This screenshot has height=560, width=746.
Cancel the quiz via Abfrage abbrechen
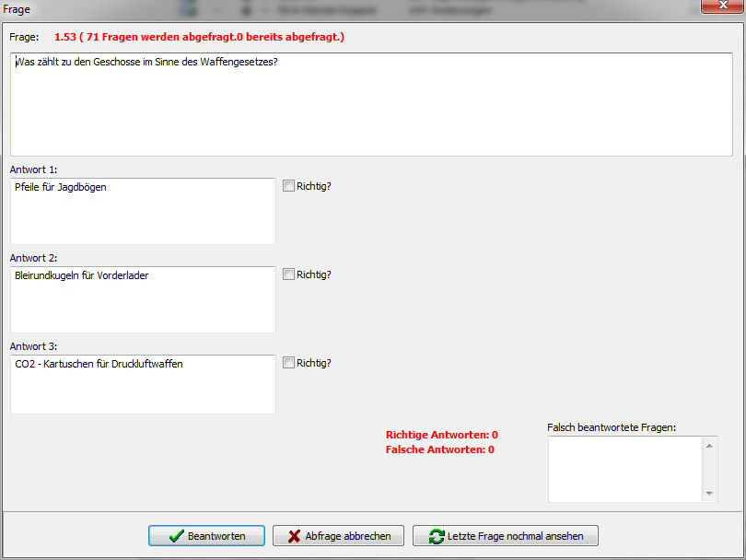pyautogui.click(x=338, y=536)
